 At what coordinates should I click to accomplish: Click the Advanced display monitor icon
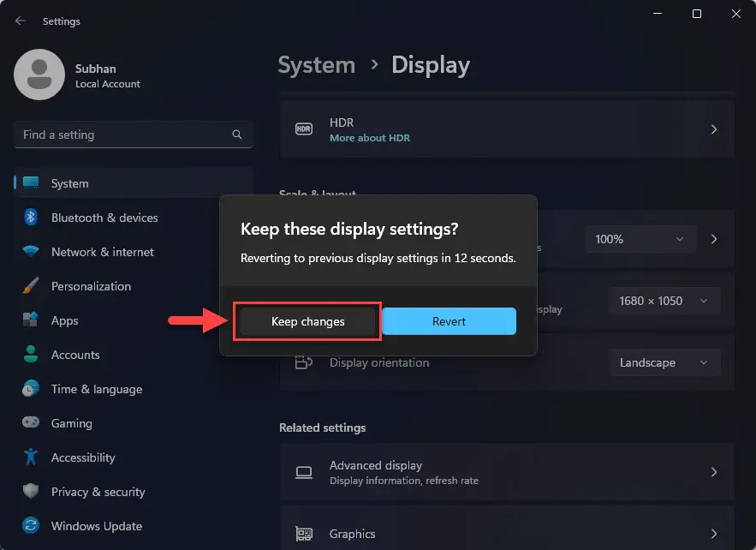[304, 472]
